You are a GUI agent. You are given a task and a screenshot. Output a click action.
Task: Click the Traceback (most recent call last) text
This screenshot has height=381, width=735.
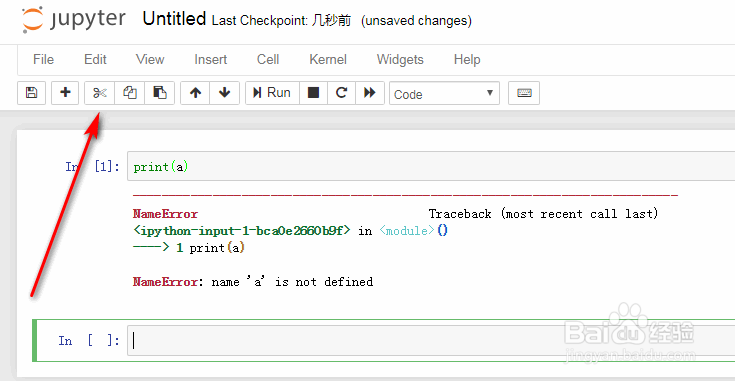click(x=543, y=214)
